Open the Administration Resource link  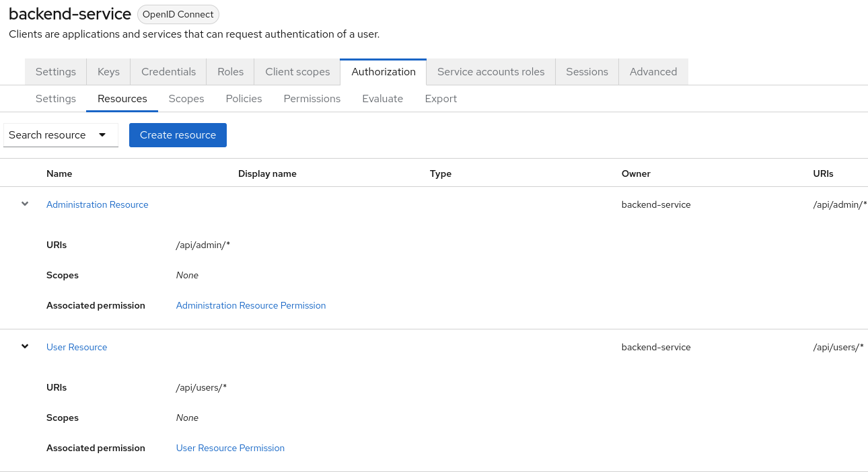coord(97,204)
